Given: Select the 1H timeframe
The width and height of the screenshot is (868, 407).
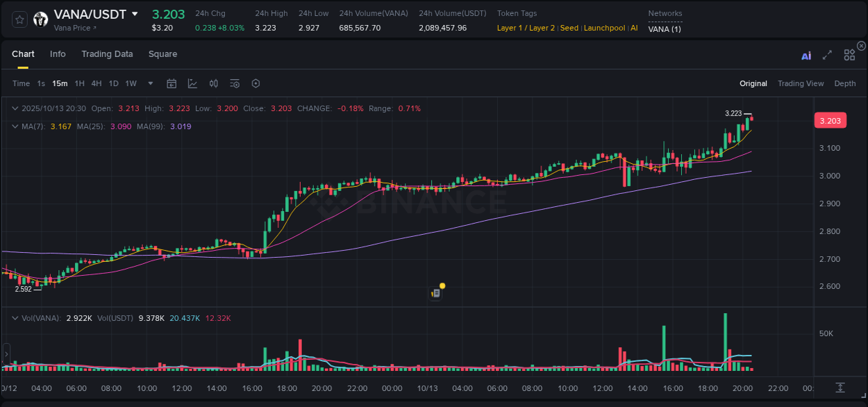Looking at the screenshot, I should [x=81, y=83].
